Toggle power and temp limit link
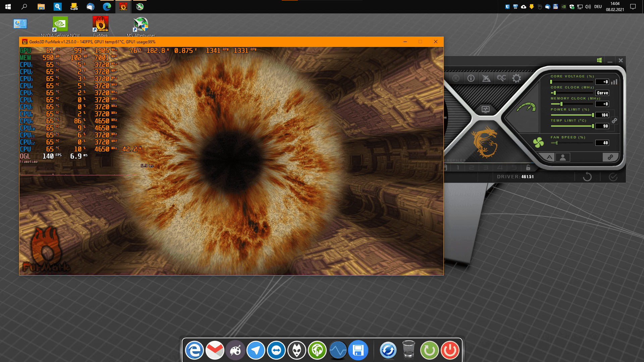The image size is (644, 362). point(614,120)
